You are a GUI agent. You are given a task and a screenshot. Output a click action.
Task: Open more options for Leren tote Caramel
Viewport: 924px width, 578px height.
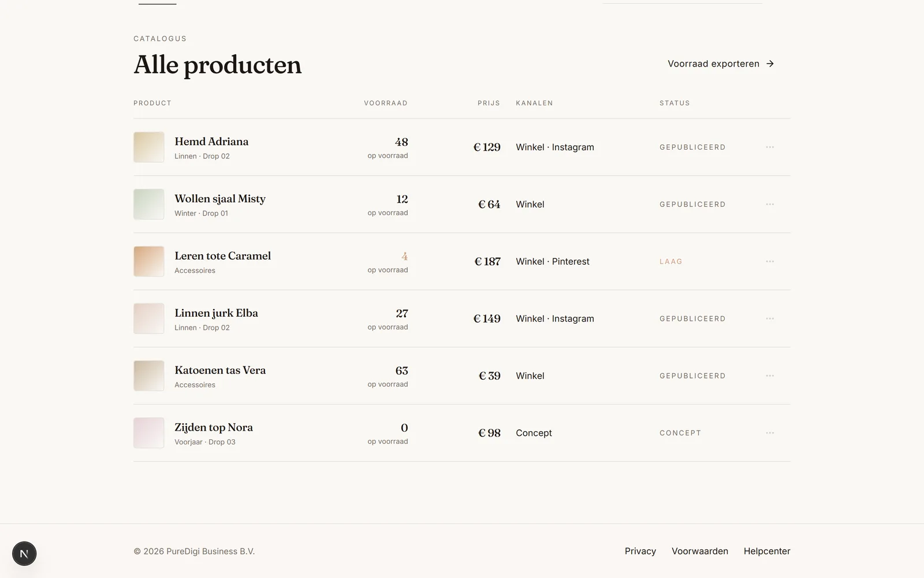pyautogui.click(x=770, y=261)
